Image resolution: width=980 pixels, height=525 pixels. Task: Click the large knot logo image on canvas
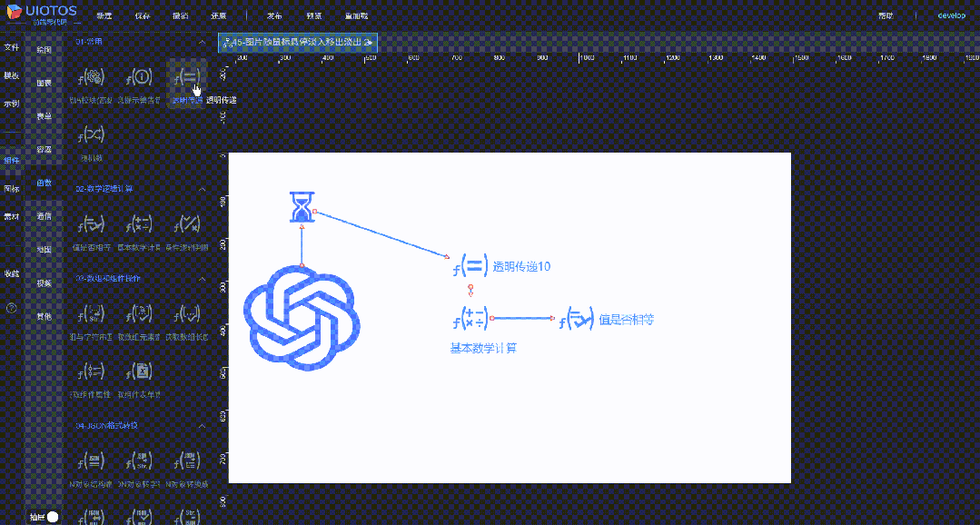(x=302, y=320)
